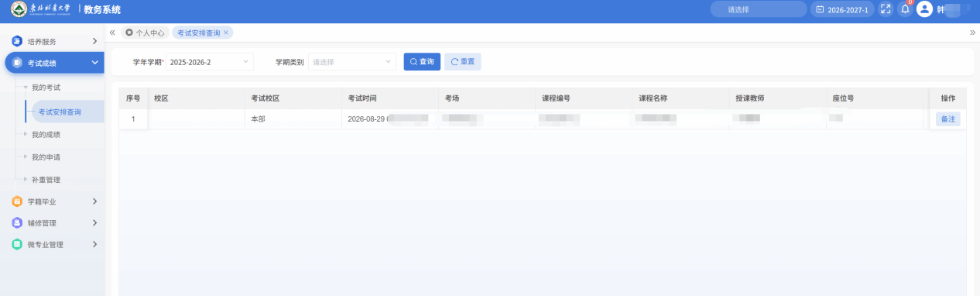Click the 微专业管理 sidebar icon
This screenshot has height=296, width=980.
tap(17, 245)
